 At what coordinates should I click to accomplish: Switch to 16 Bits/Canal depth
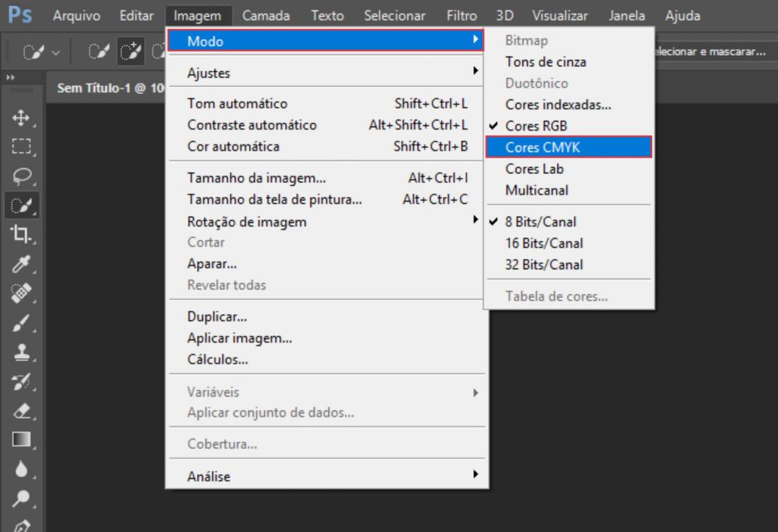tap(544, 243)
